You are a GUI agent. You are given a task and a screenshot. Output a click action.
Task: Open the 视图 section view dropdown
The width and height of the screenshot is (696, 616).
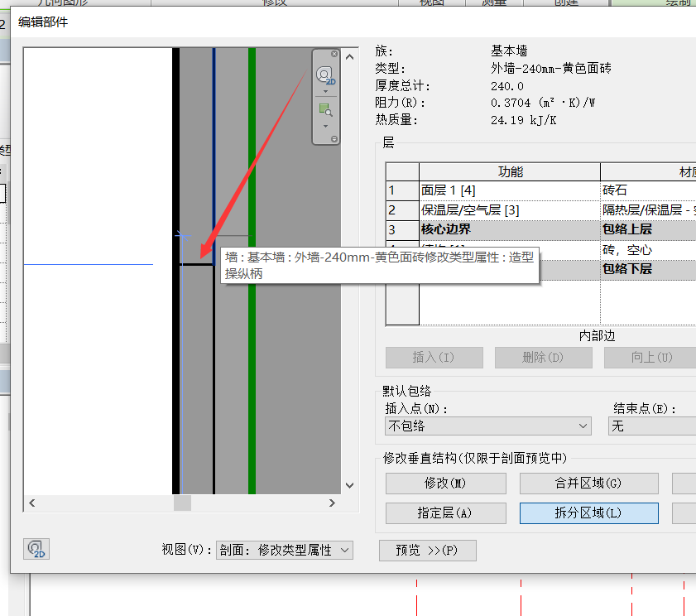click(x=284, y=550)
